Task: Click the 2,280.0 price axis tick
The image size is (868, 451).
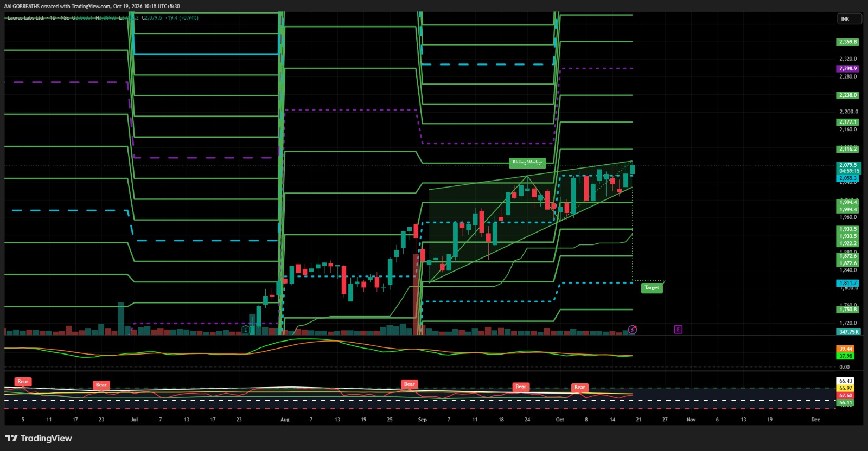Action: coord(848,77)
